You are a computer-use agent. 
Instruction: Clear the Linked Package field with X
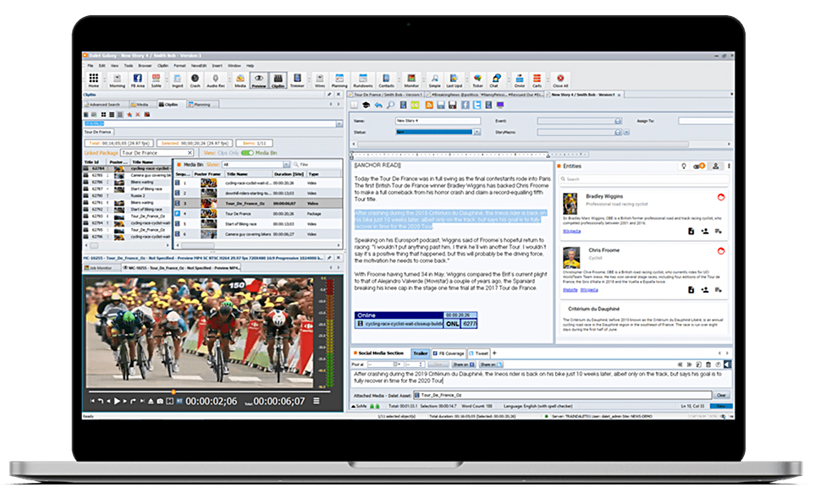tap(190, 153)
